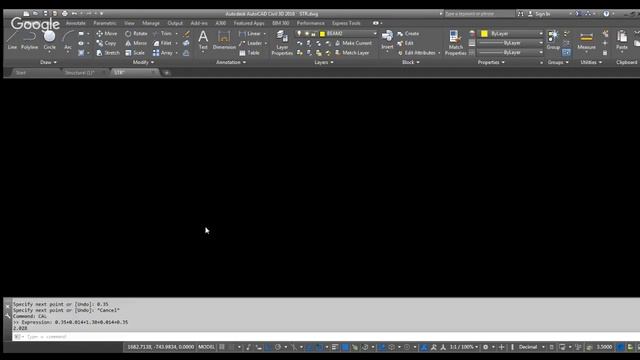This screenshot has height=360, width=640.
Task: Toggle grid display in status bar
Action: pos(222,347)
